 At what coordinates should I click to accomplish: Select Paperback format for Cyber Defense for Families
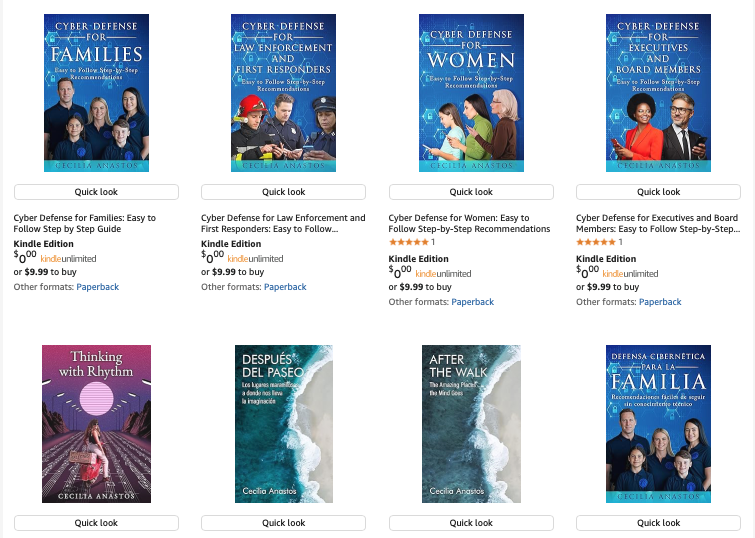click(98, 287)
